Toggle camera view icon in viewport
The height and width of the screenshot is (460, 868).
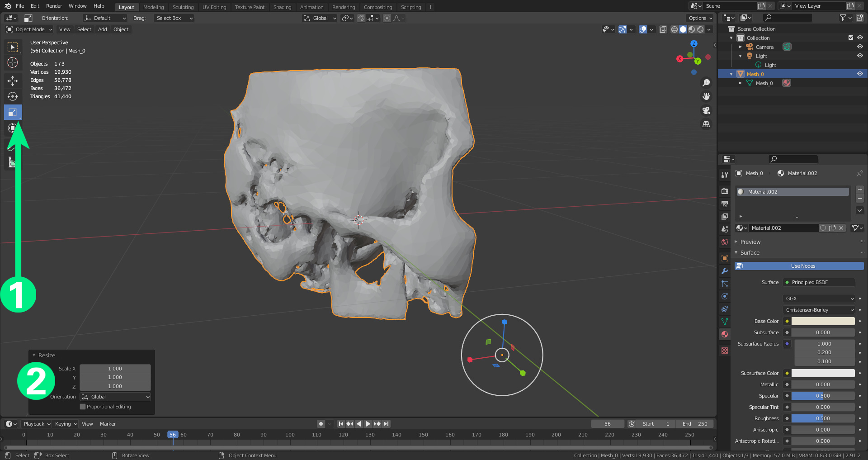(706, 110)
